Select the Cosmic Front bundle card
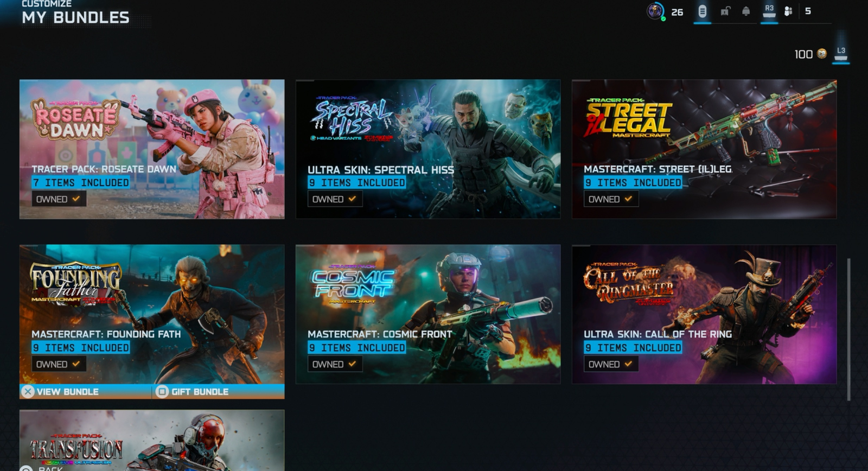The image size is (868, 471). [428, 314]
